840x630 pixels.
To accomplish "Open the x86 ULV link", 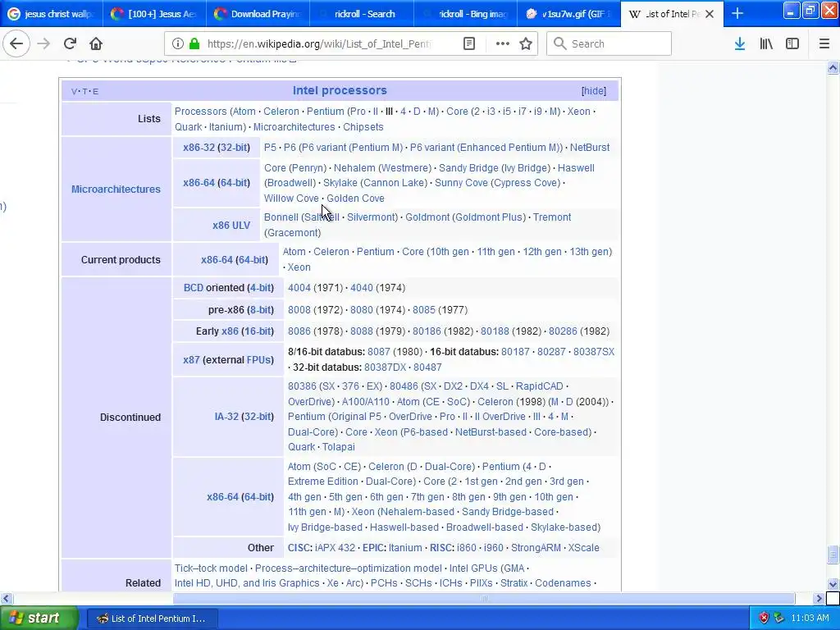I will 231,226.
